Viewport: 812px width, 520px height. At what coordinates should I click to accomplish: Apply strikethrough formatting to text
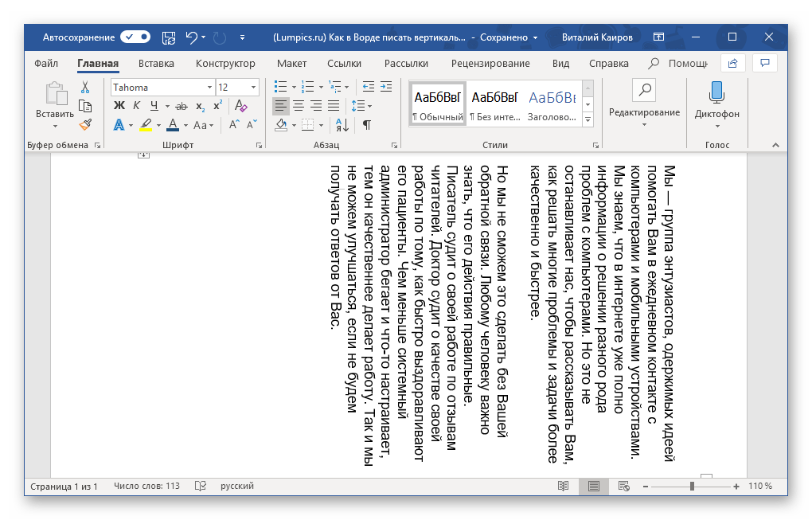pyautogui.click(x=182, y=106)
